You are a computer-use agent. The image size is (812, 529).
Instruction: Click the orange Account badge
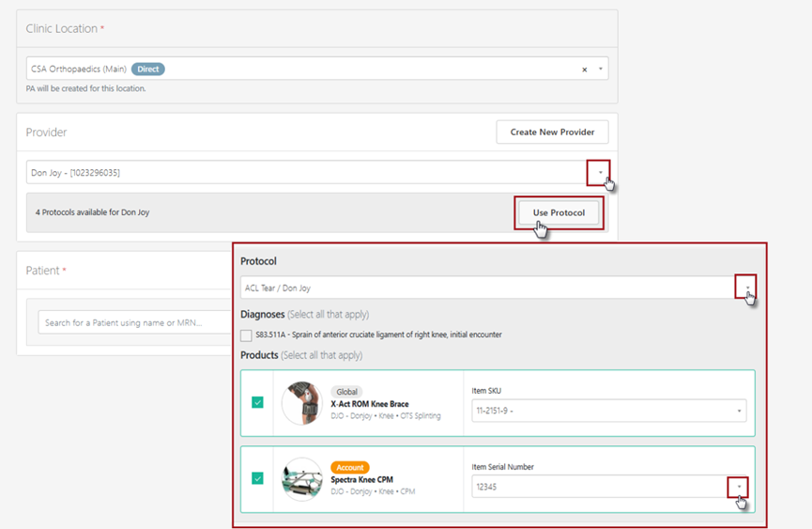[350, 467]
